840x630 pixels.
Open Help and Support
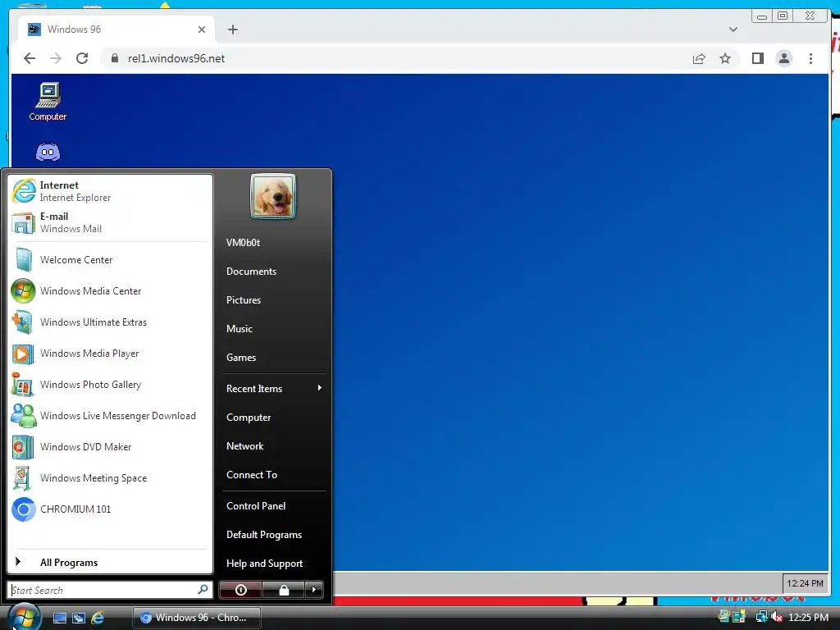click(273, 564)
